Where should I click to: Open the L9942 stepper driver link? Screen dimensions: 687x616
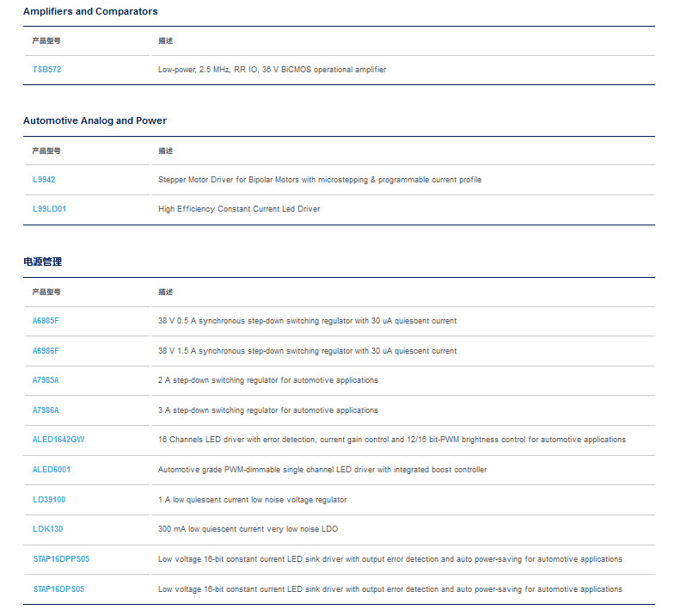pyautogui.click(x=44, y=179)
